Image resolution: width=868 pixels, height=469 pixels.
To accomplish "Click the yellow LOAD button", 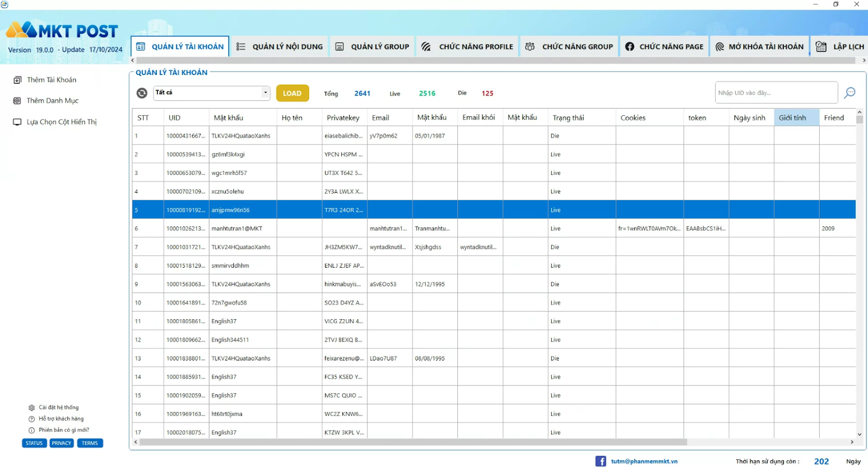I will [292, 93].
